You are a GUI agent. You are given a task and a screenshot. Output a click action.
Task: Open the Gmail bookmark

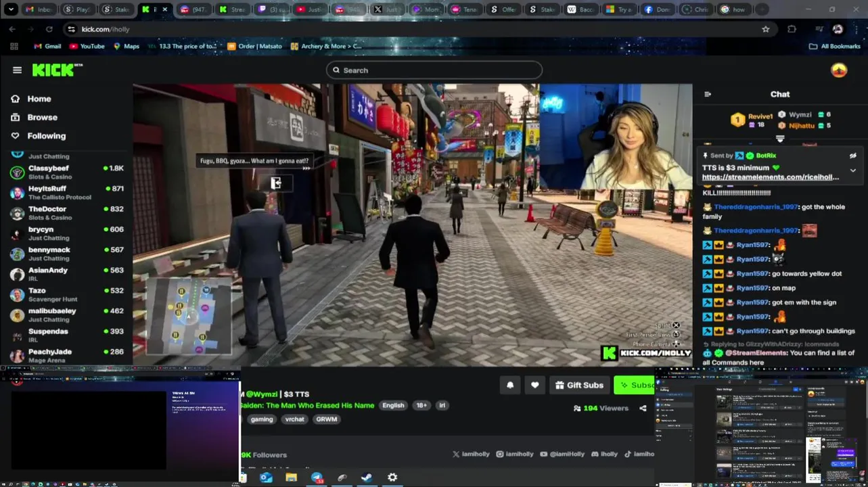pyautogui.click(x=47, y=46)
